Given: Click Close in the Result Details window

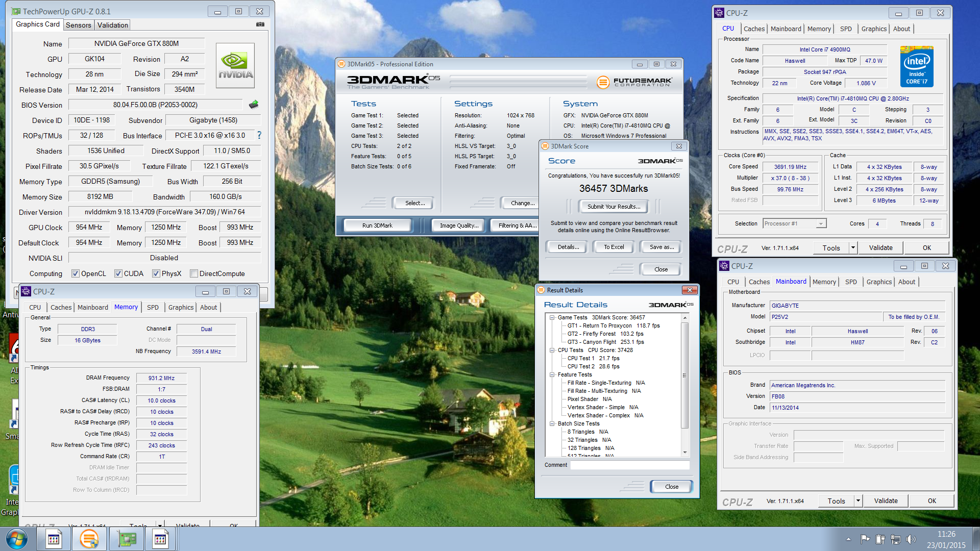Looking at the screenshot, I should pyautogui.click(x=672, y=487).
